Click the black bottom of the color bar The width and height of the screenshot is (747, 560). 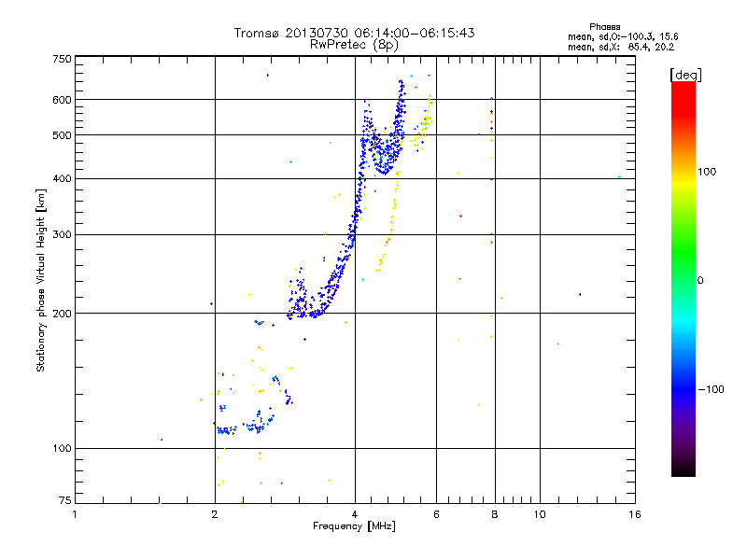684,469
